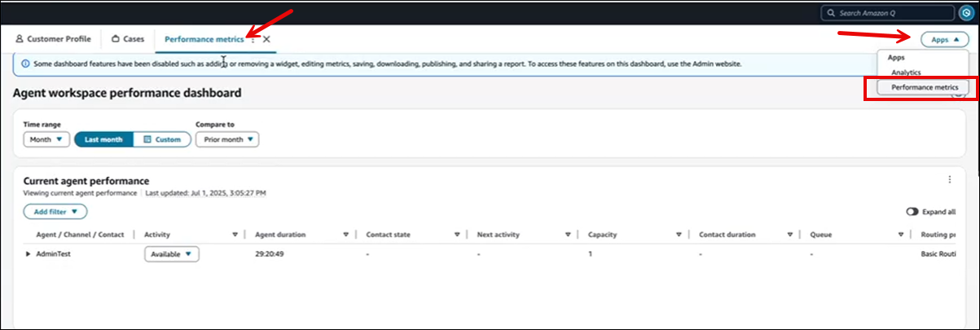
Task: Switch to the Customer Profile tab
Action: tap(53, 39)
